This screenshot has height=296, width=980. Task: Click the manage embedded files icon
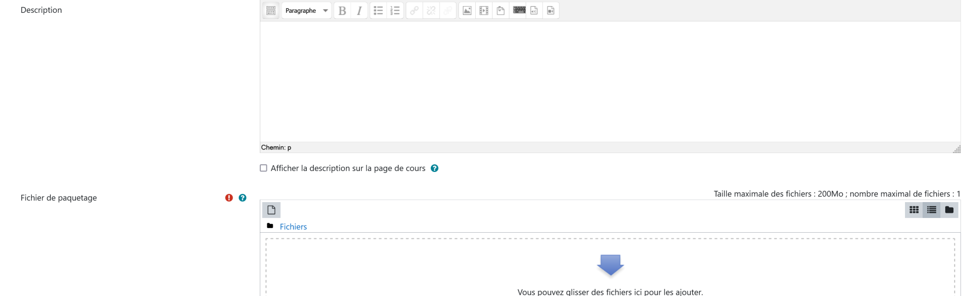coord(501,10)
